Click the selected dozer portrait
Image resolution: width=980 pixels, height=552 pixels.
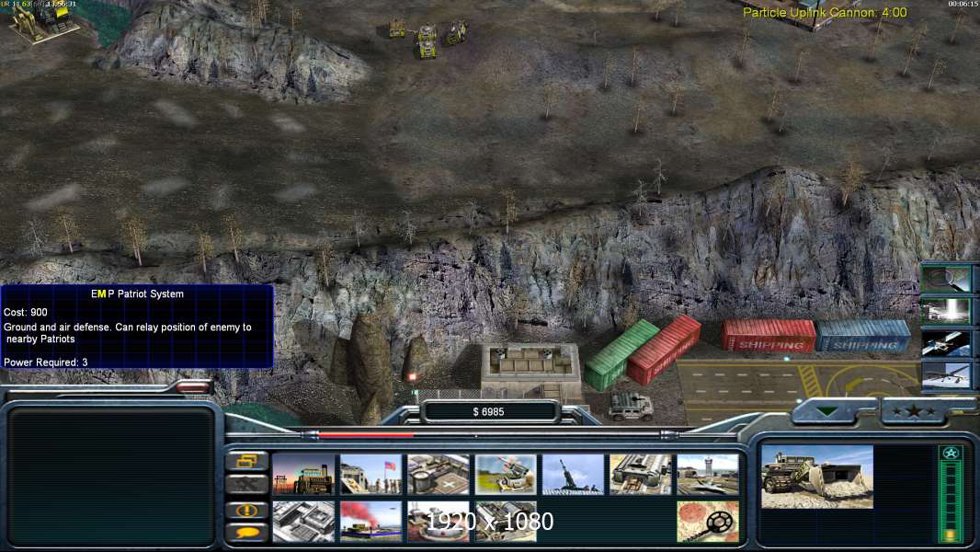(817, 477)
